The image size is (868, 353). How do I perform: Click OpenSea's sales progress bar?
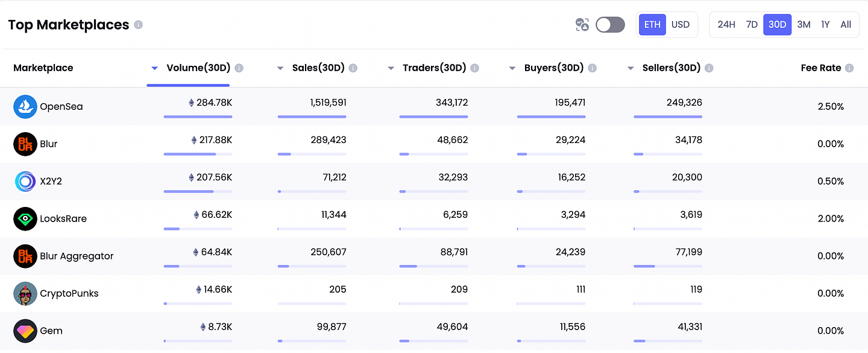pyautogui.click(x=312, y=116)
